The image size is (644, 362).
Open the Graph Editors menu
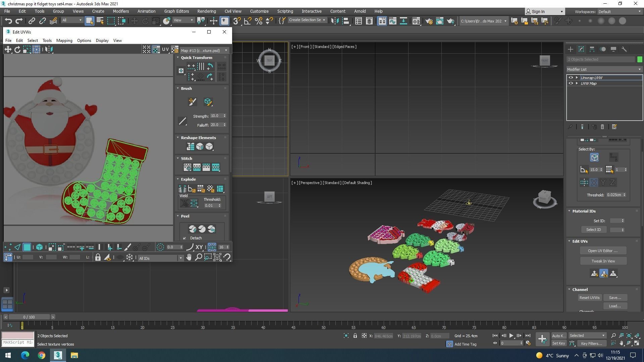coord(176,11)
